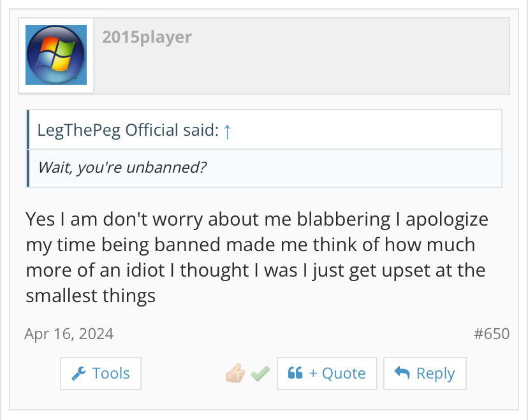Click the "Reply" text label
The height and width of the screenshot is (420, 528).
pyautogui.click(x=436, y=373)
